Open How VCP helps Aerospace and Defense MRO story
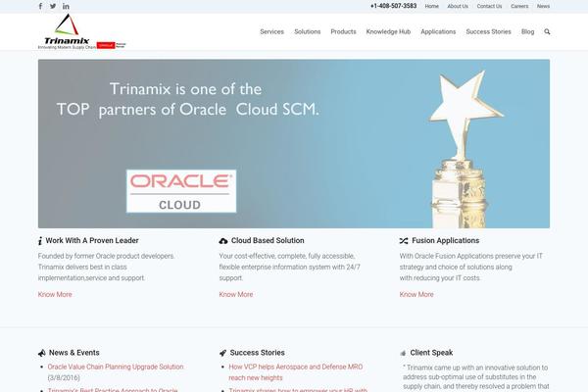 pos(296,372)
